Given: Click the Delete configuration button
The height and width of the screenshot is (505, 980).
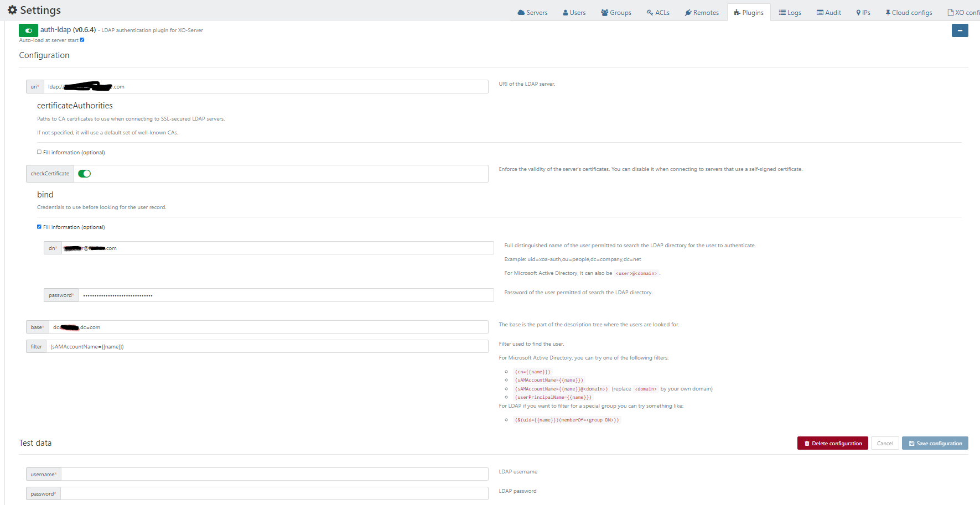Looking at the screenshot, I should (x=832, y=444).
